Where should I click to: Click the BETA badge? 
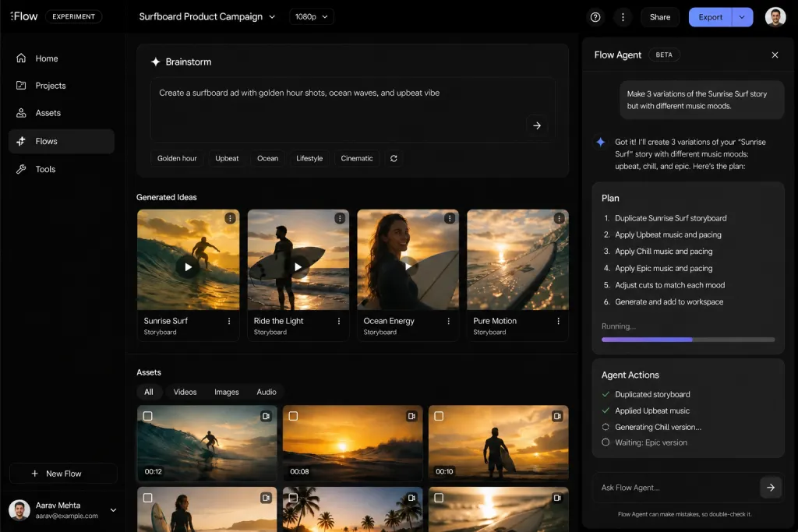click(664, 55)
